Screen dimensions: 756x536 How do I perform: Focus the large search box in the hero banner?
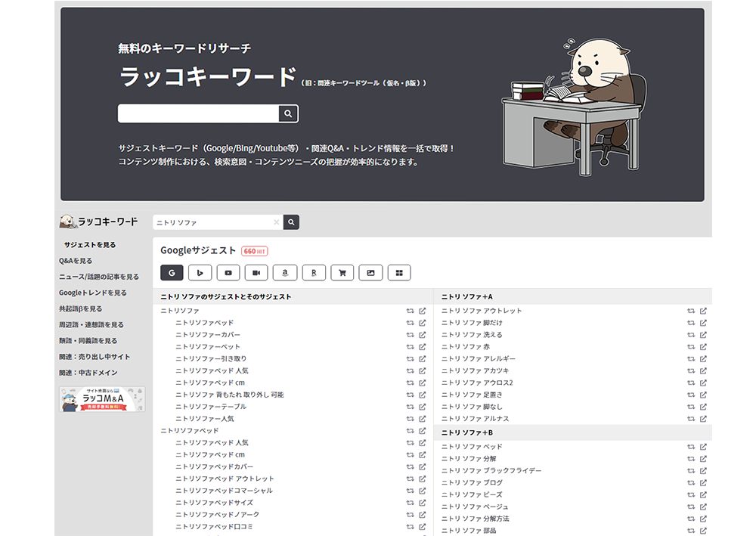click(199, 113)
